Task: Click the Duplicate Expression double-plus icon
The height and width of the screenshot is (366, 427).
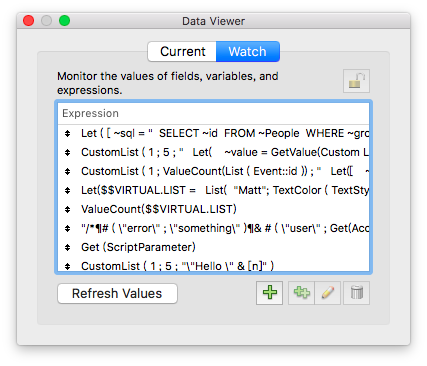Action: click(x=301, y=293)
